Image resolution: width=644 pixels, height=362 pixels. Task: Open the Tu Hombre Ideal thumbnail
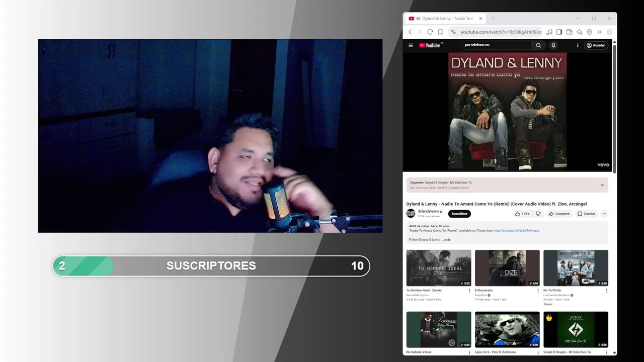coord(439,268)
